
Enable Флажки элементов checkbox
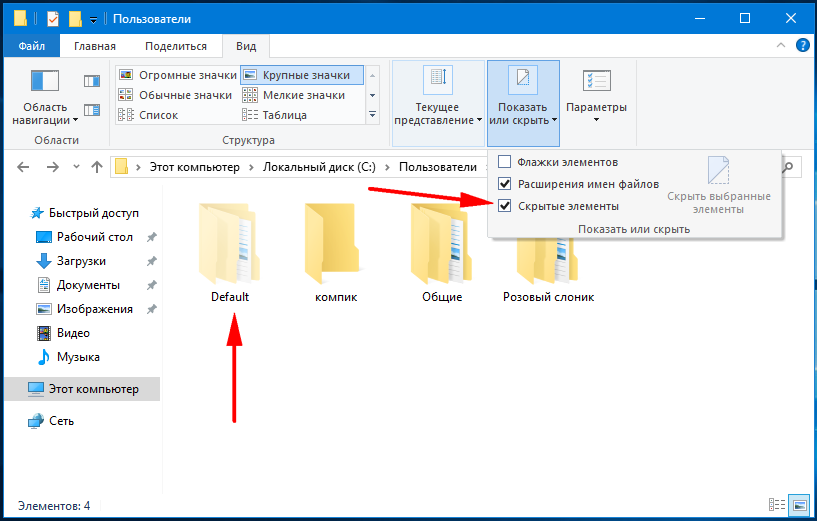click(504, 162)
